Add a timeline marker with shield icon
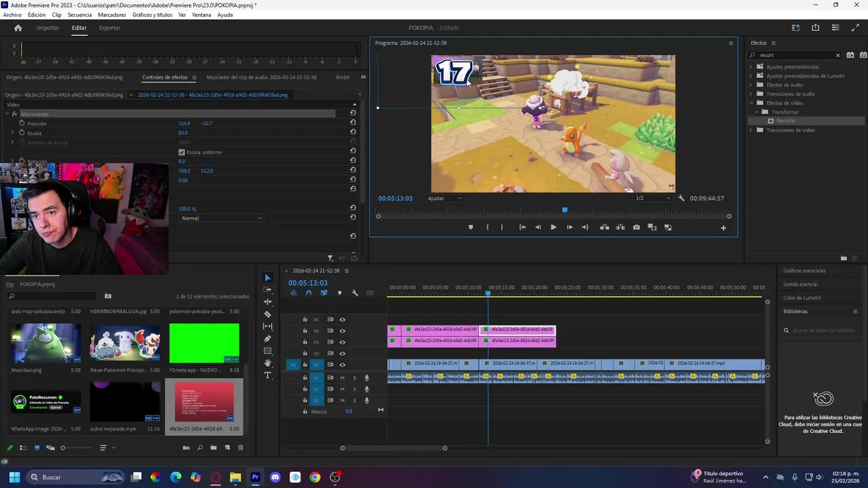This screenshot has width=868, height=488. click(340, 293)
